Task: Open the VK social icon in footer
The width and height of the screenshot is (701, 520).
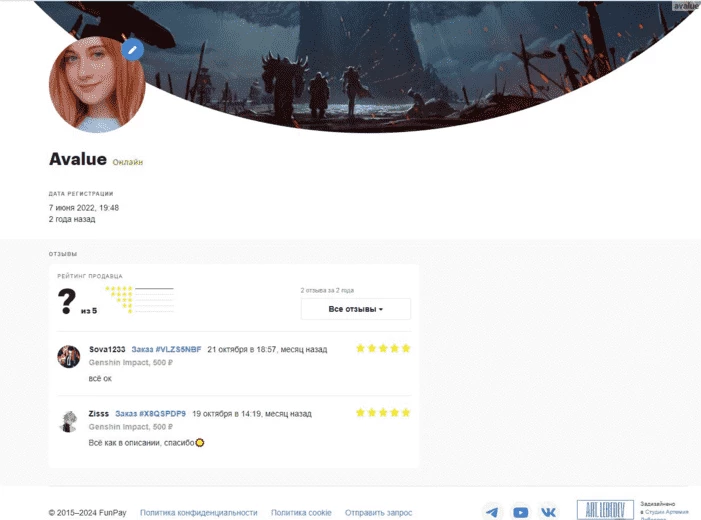Action: (x=548, y=512)
